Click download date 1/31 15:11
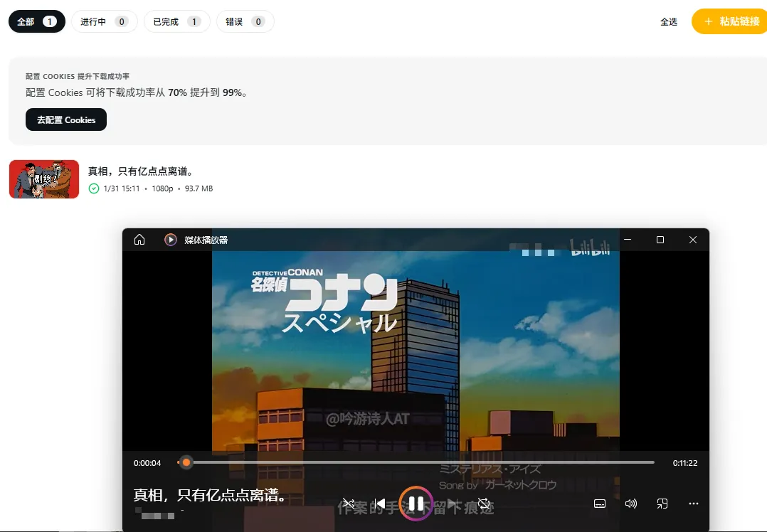 point(122,188)
